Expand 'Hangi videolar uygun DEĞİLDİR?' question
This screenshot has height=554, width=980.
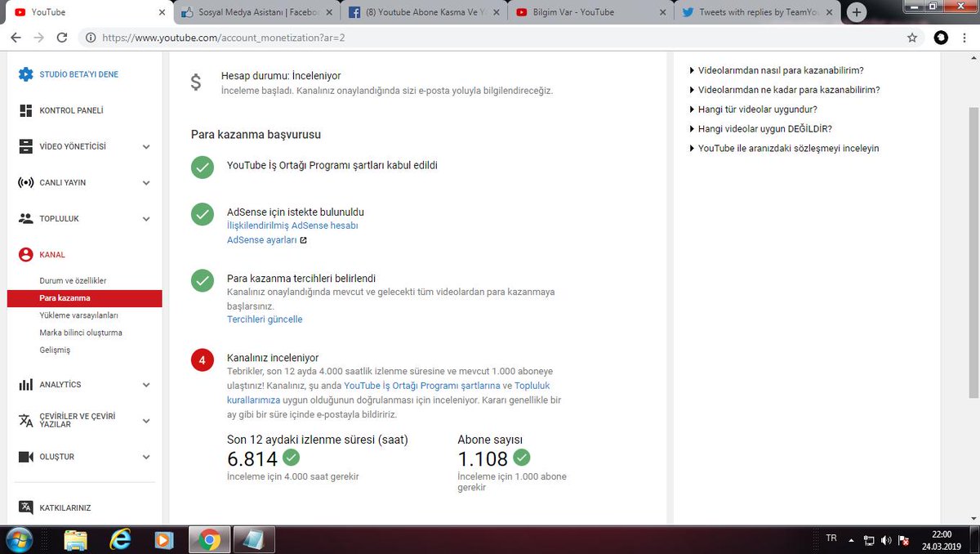[x=761, y=129]
